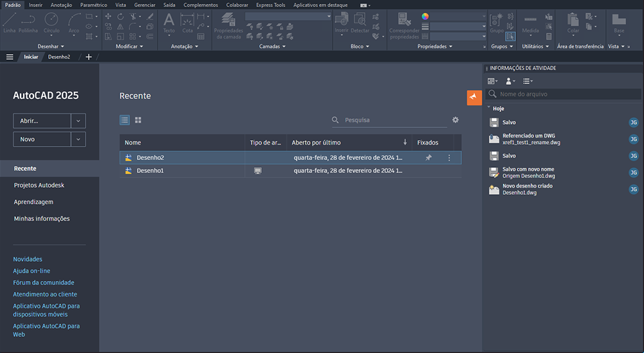Open the Paramétrico ribbon tab

94,5
